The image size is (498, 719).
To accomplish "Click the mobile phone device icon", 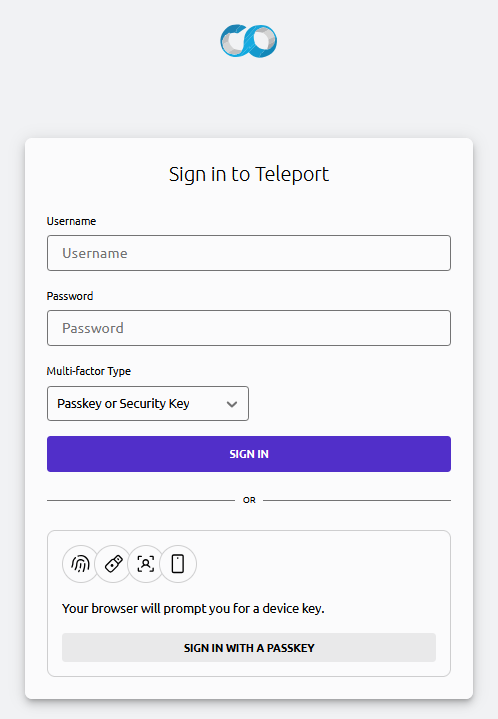I will (x=178, y=564).
